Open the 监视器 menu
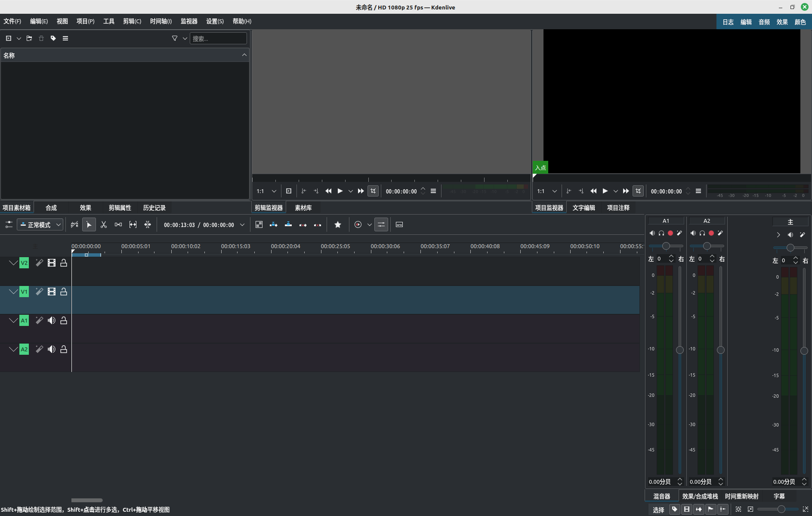 [189, 21]
